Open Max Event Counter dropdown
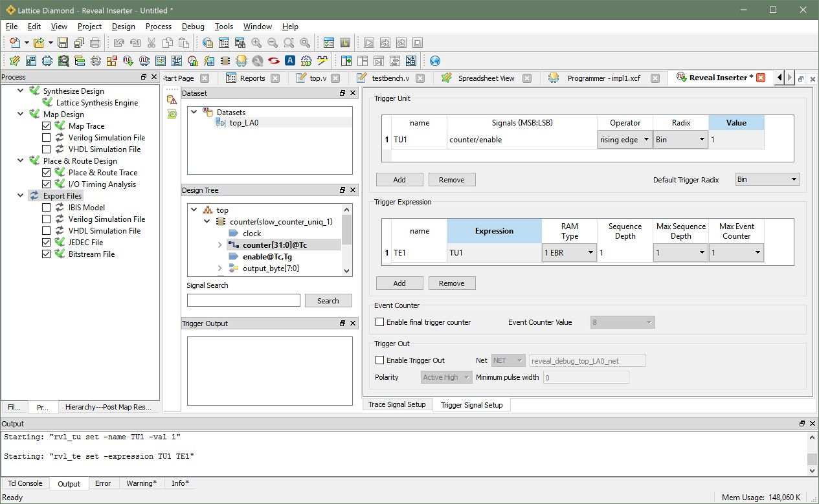This screenshot has width=819, height=504. pyautogui.click(x=736, y=253)
